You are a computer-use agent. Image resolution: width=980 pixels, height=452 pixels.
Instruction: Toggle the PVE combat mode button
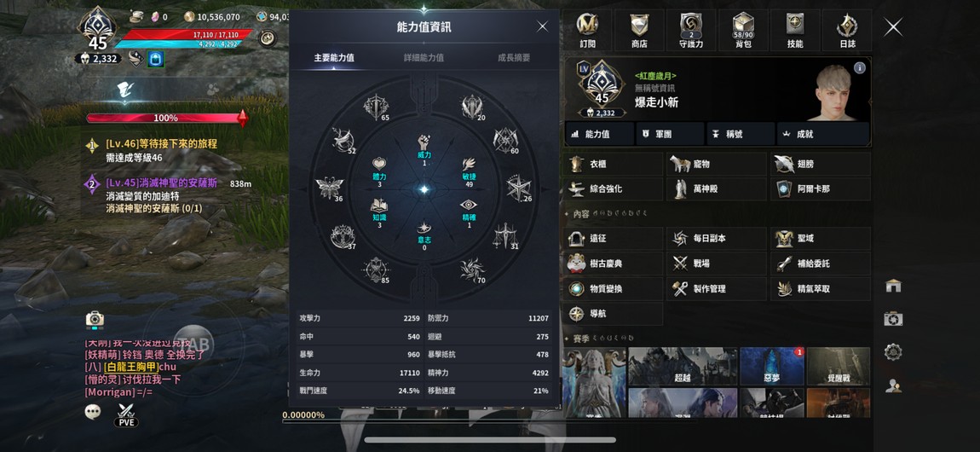125,415
